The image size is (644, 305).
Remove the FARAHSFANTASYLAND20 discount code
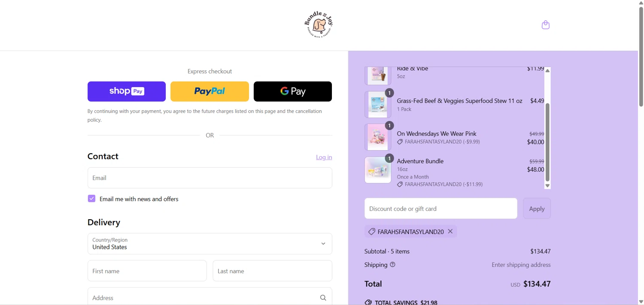450,231
